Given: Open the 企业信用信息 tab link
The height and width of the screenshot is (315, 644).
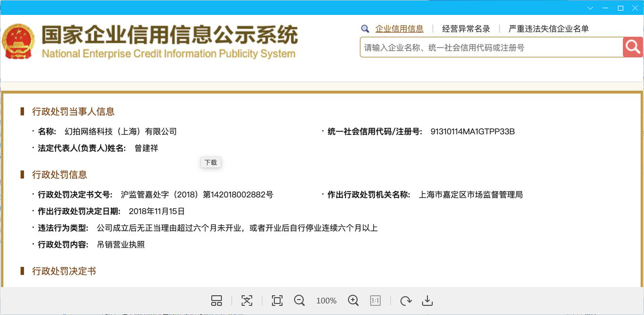Looking at the screenshot, I should point(399,29).
